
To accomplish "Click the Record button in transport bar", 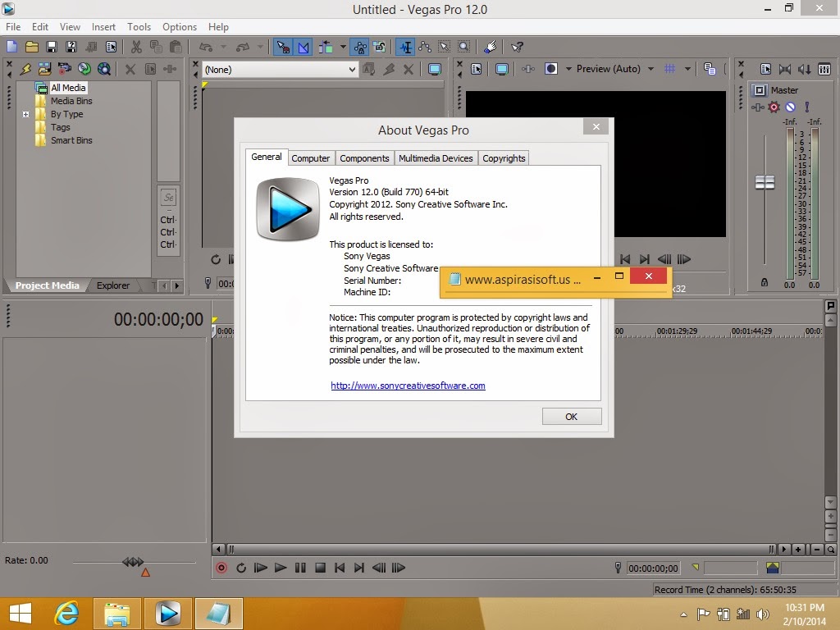I will [221, 568].
